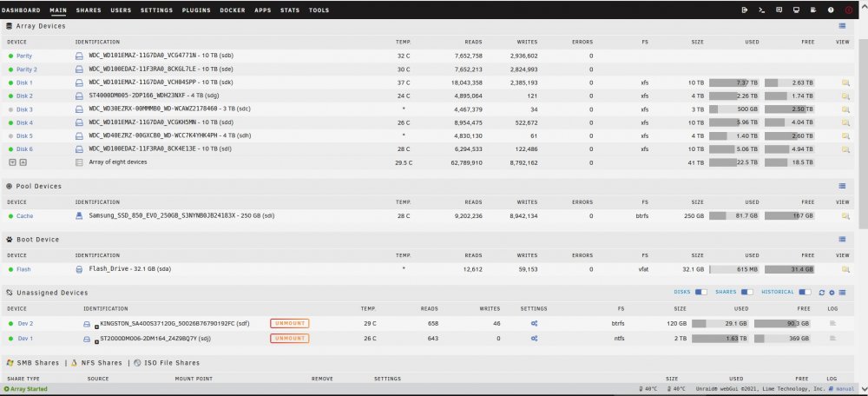This screenshot has width=868, height=396.
Task: Click the Boot Device section list icon
Action: coord(842,240)
